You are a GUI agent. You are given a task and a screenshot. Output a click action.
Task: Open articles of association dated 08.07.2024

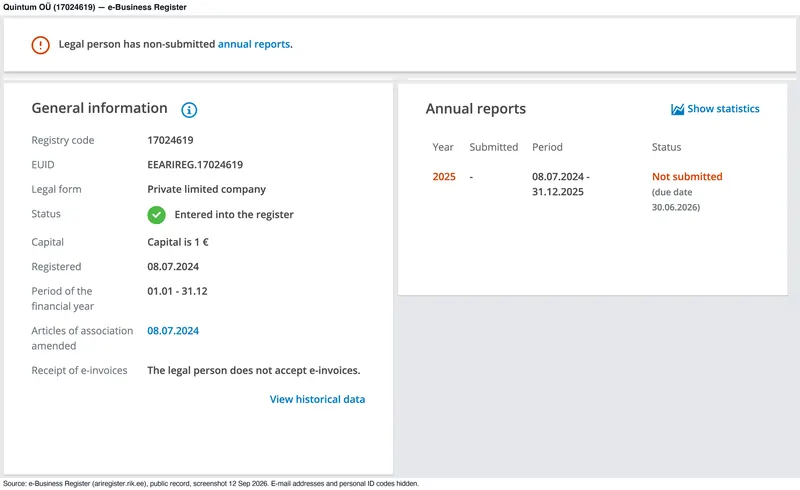173,331
